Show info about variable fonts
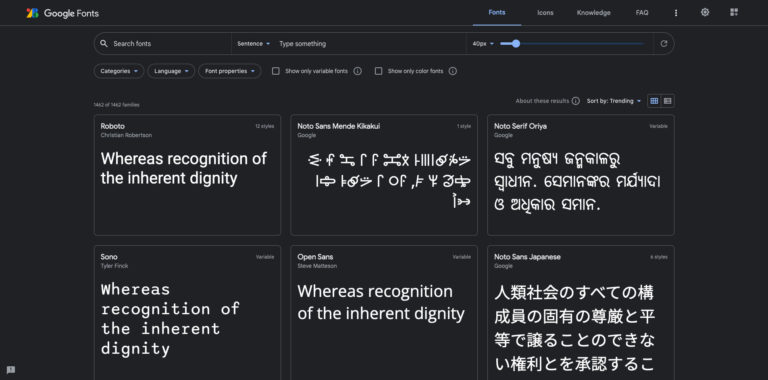 point(358,71)
